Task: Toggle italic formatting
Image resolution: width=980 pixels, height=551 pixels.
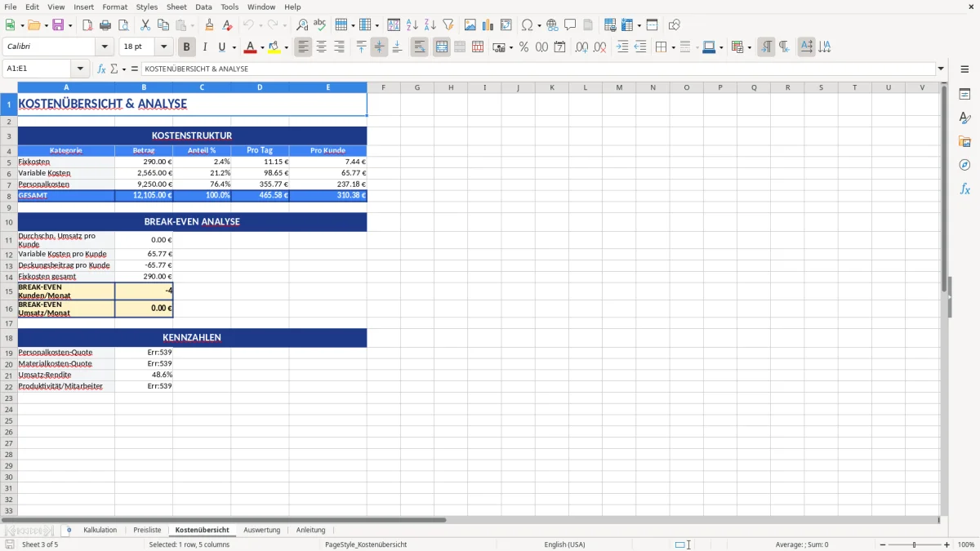Action: (205, 47)
